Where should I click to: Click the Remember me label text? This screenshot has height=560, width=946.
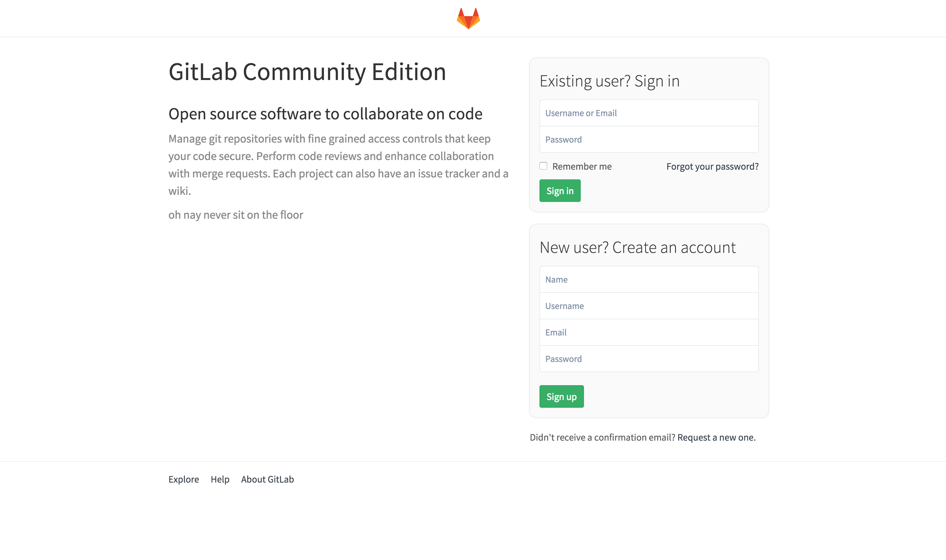pos(582,166)
